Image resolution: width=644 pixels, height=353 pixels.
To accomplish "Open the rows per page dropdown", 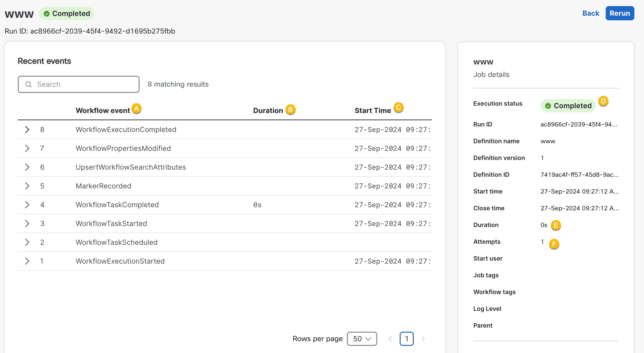I will pos(362,339).
